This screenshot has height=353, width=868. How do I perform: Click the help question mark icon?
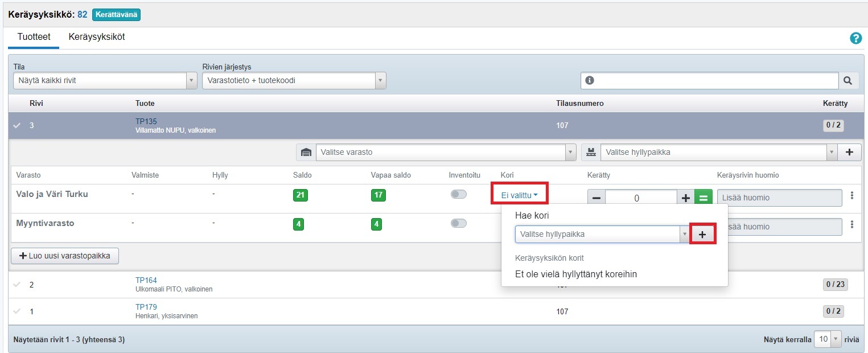tap(855, 38)
